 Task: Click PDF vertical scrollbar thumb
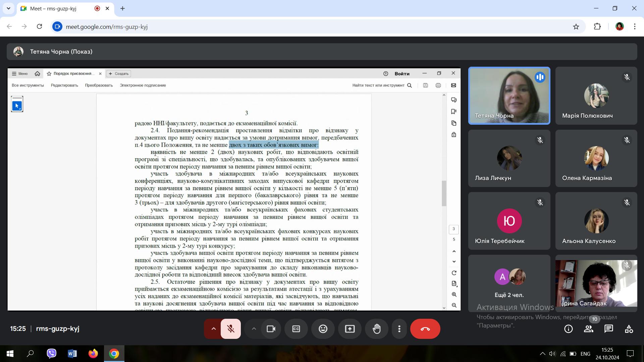[444, 193]
